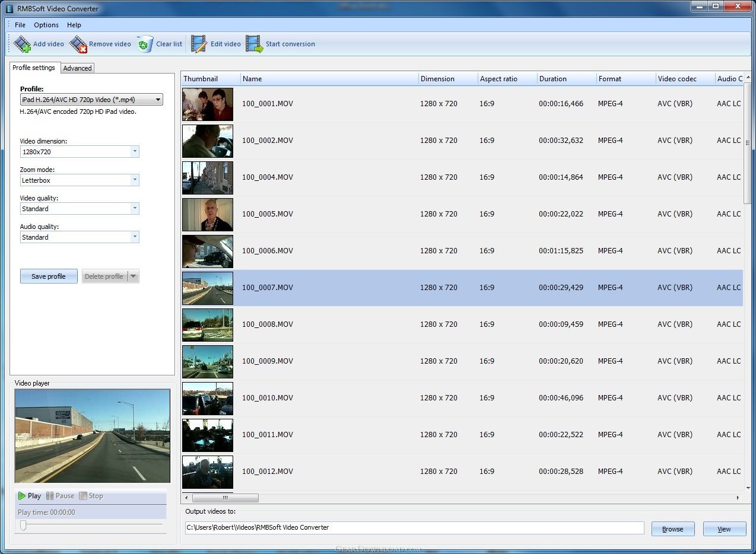The height and width of the screenshot is (554, 756).
Task: Stop the video player preview
Action: coord(91,496)
